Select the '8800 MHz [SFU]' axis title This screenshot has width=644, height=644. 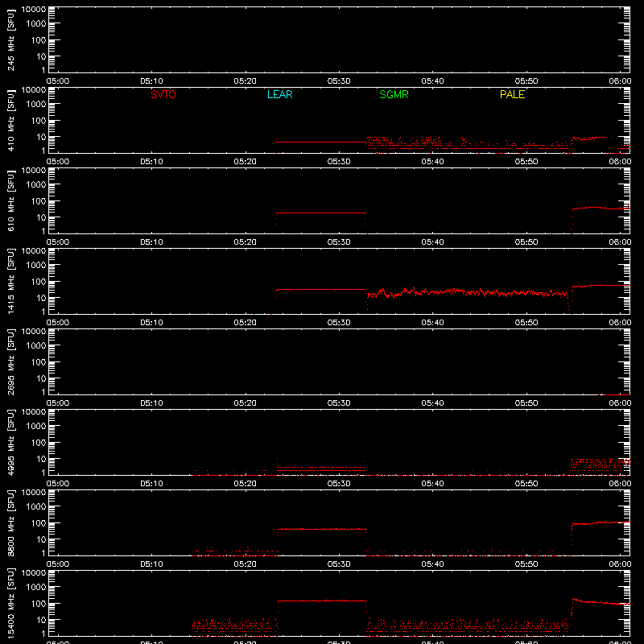click(x=10, y=522)
